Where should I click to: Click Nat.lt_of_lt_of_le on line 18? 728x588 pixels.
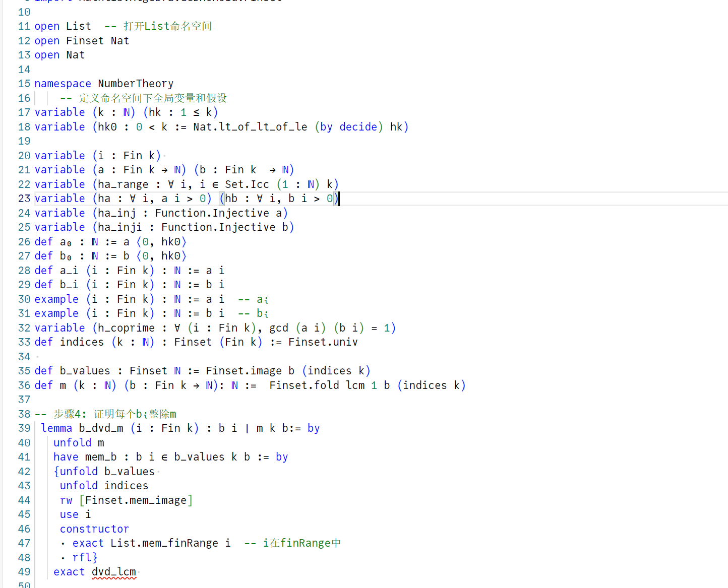pos(250,127)
